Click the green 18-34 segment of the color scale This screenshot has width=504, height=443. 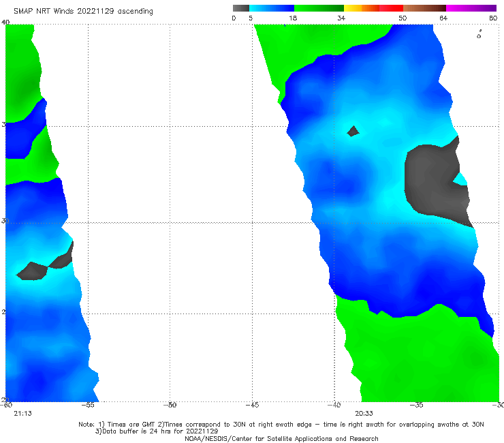[x=319, y=8]
